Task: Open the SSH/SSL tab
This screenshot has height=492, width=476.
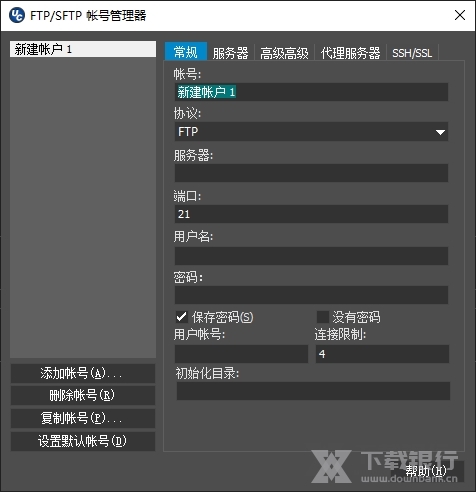Action: click(412, 53)
